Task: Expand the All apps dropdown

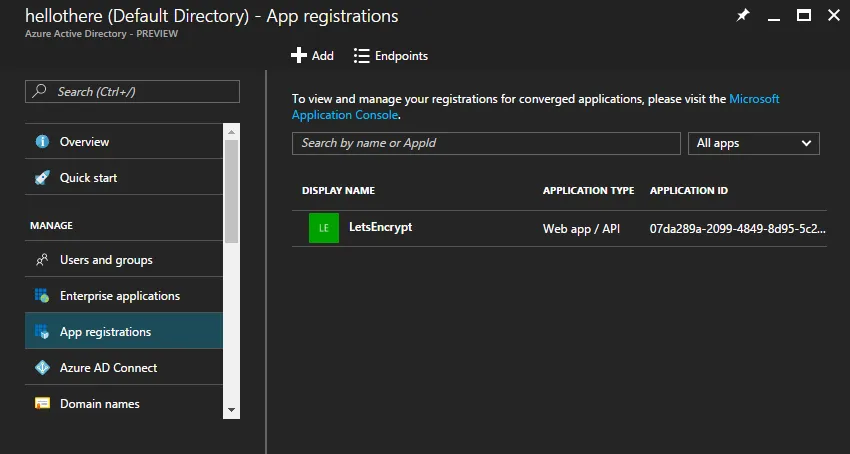Action: (754, 143)
